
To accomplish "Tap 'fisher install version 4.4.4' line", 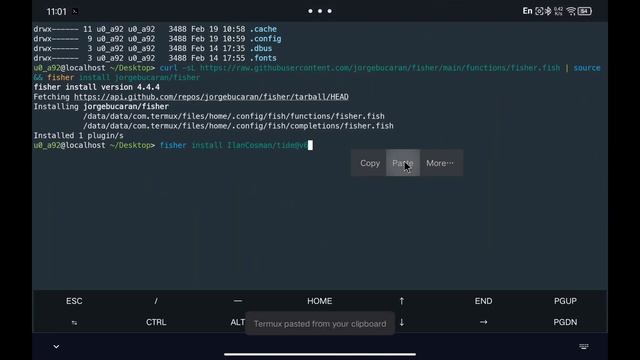I will pyautogui.click(x=96, y=87).
